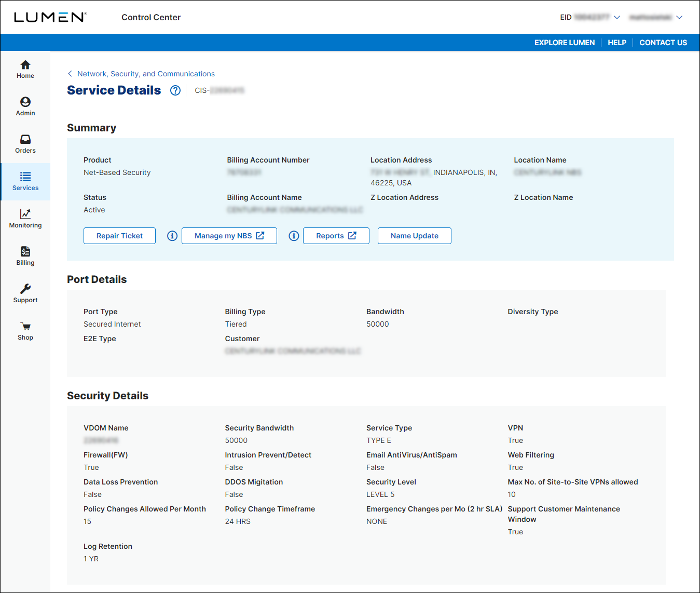Click the Max Site-to-Site VPNs value 10

coord(512,494)
